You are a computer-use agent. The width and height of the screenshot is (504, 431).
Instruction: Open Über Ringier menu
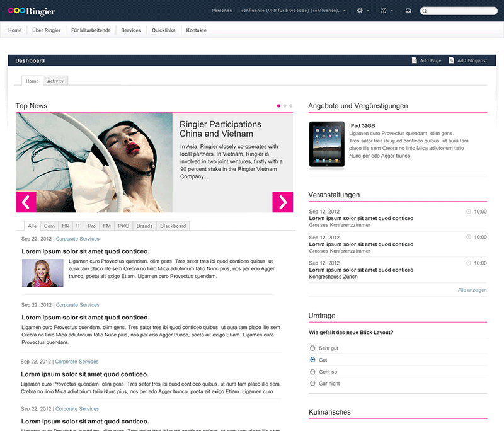pyautogui.click(x=46, y=30)
